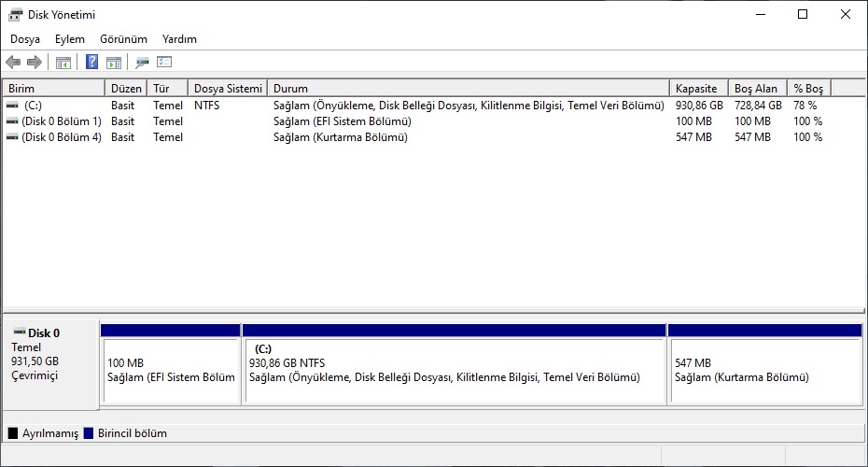
Task: Click the Forward arrow toolbar icon
Action: coord(35,62)
